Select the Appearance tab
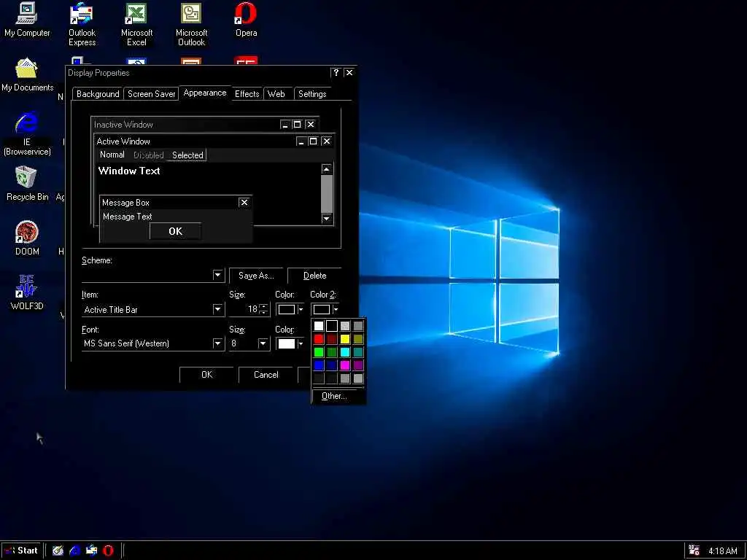Screen dimensions: 747x560 point(205,93)
